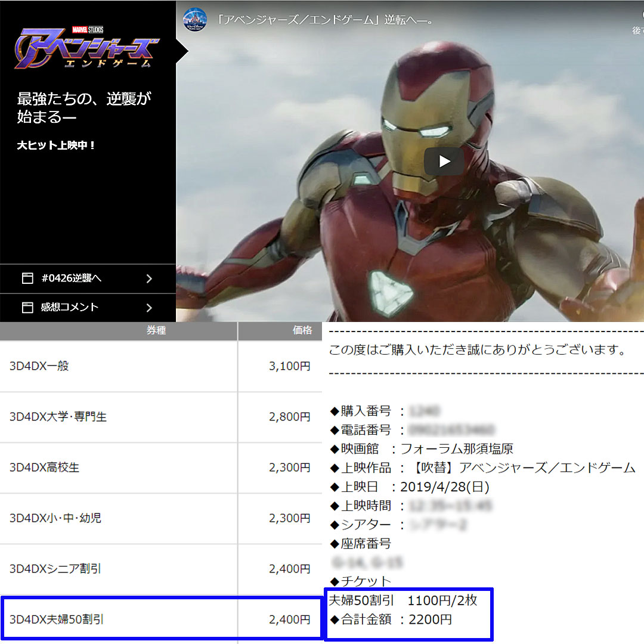Select the 3D4DXシニア割引 ticket row
The height and width of the screenshot is (644, 644).
click(x=160, y=569)
